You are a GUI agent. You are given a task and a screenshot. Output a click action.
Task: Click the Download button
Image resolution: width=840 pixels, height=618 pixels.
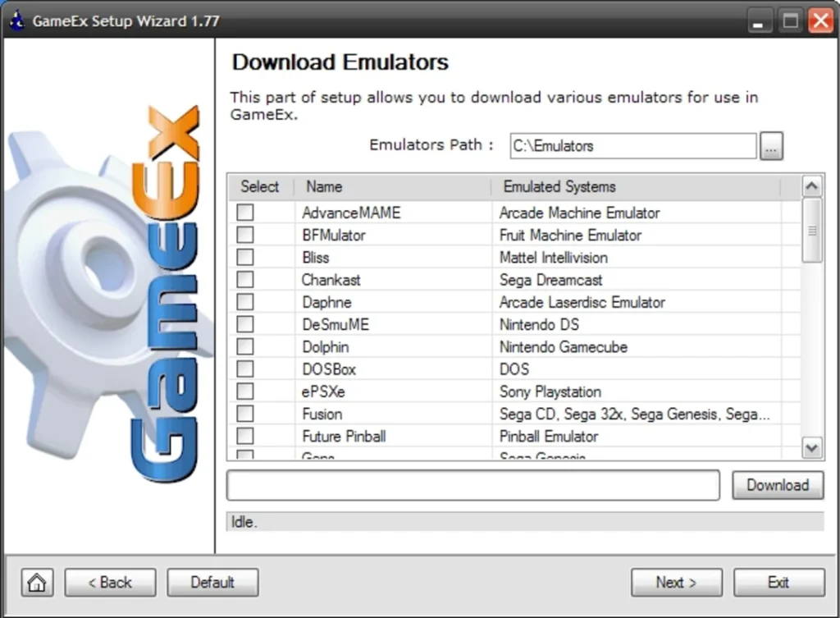click(777, 485)
